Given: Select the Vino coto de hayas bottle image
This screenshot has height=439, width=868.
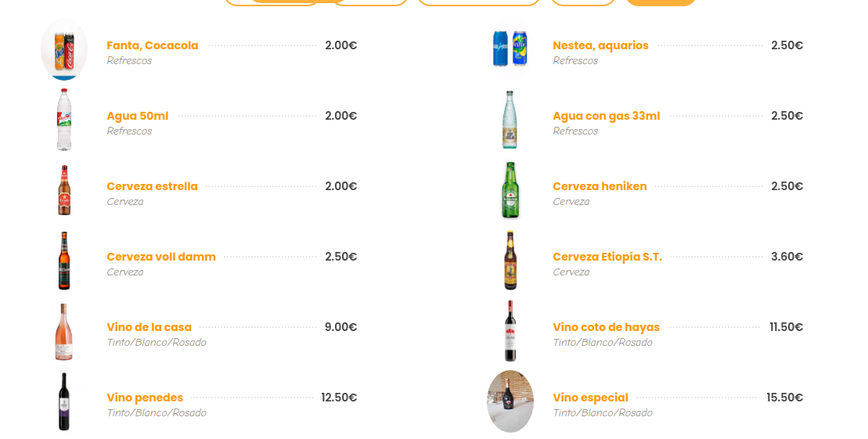Looking at the screenshot, I should click(510, 330).
